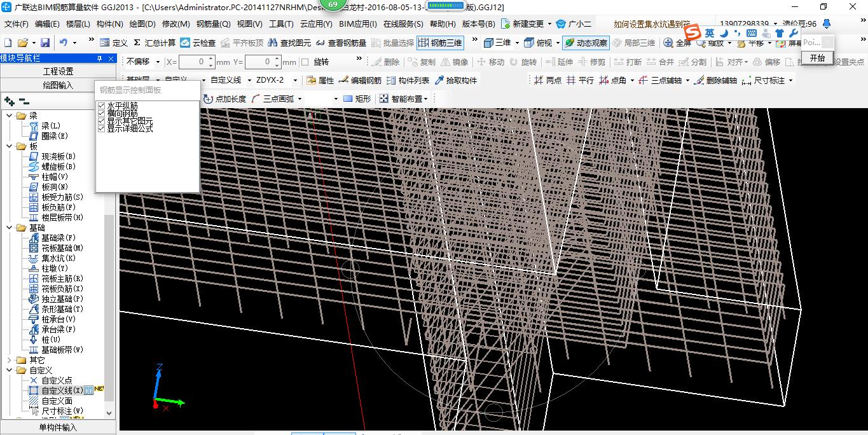Screen dimensions: 868x435
Task: Toggle 钢筋三维 rebar 3D view
Action: 440,43
